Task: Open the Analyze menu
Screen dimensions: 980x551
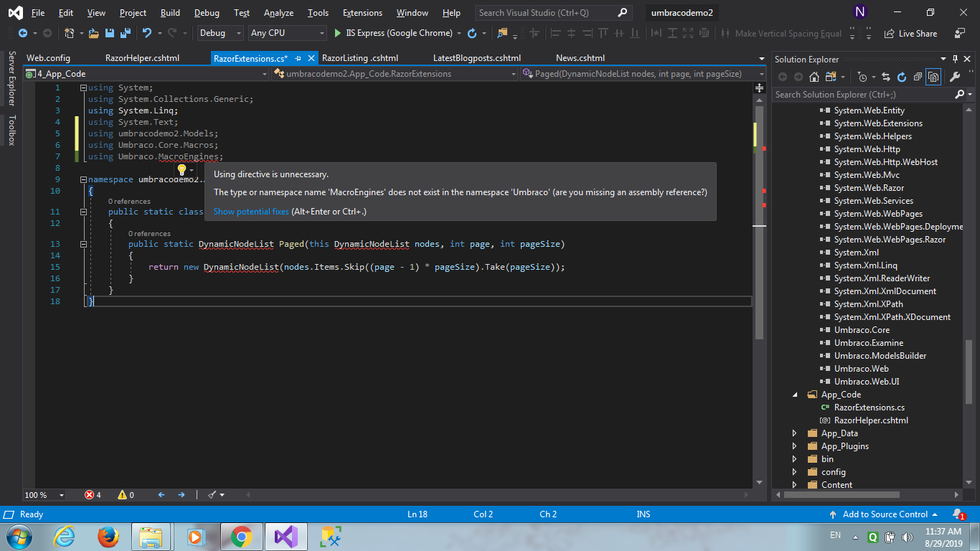Action: point(278,13)
